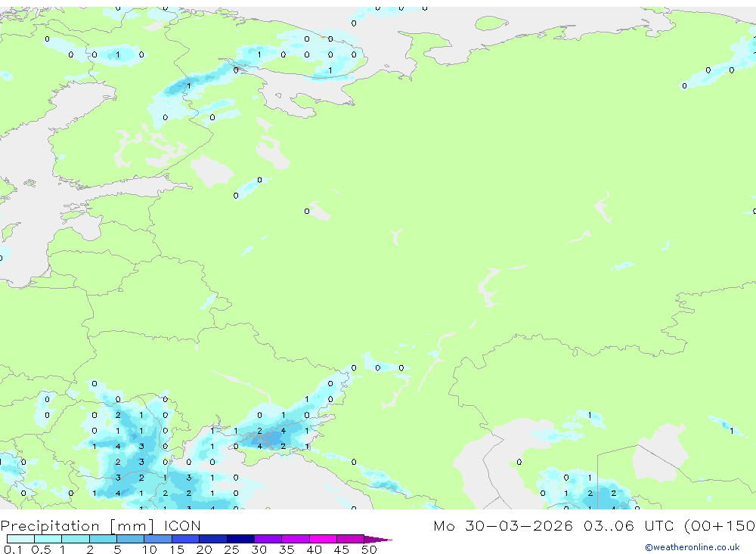Click legend scale label "20"
This screenshot has width=756, height=554.
204,549
